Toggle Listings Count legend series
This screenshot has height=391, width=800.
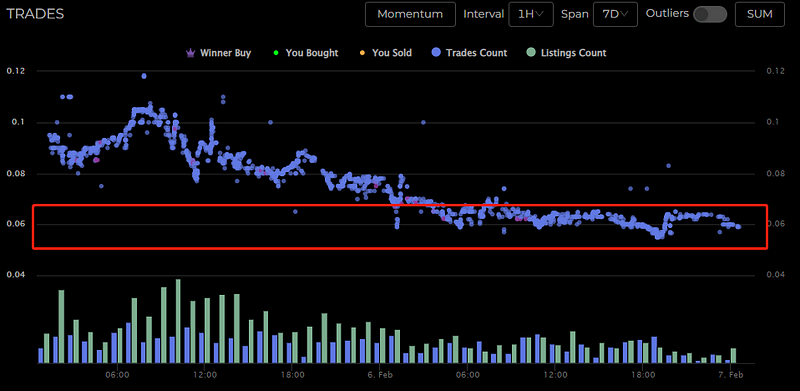(566, 53)
